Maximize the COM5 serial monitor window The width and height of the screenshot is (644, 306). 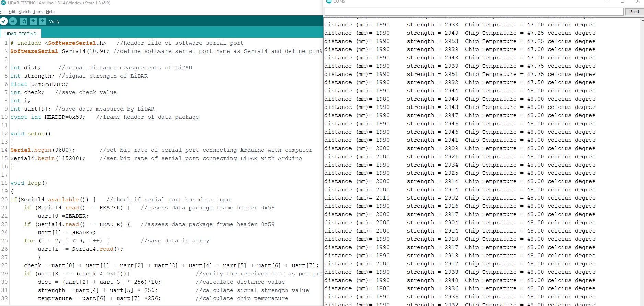[622, 2]
